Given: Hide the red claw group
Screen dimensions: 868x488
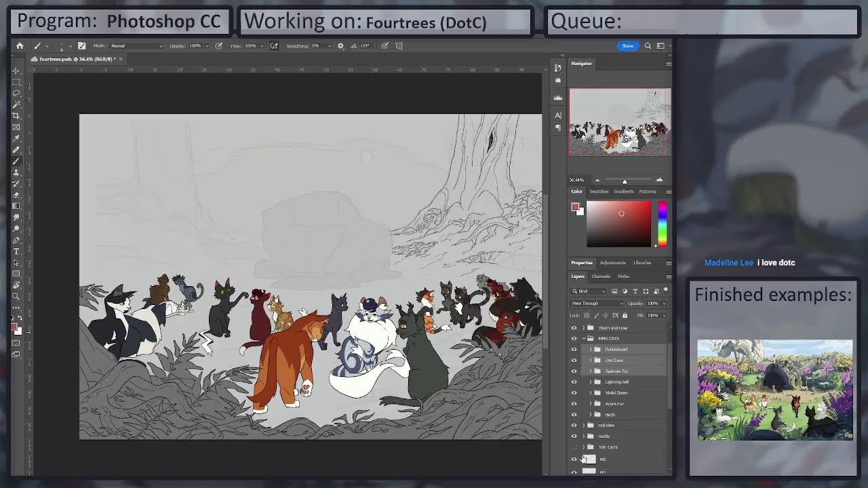Looking at the screenshot, I should point(574,425).
